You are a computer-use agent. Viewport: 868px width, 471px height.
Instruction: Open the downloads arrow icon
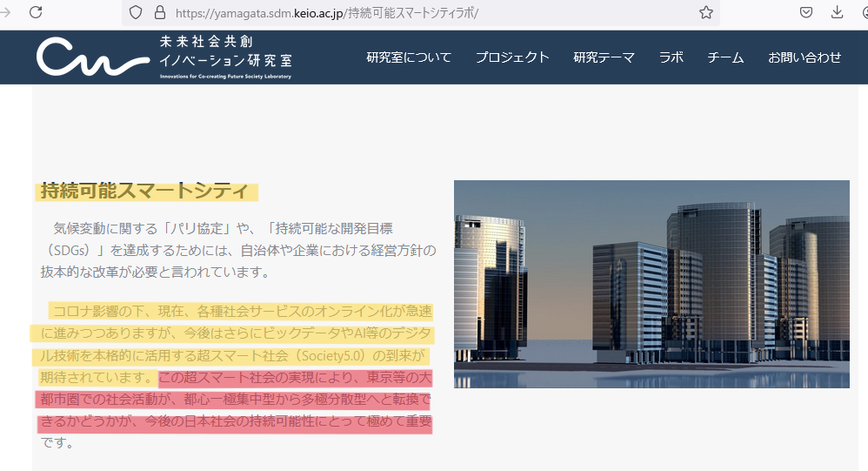[x=838, y=12]
